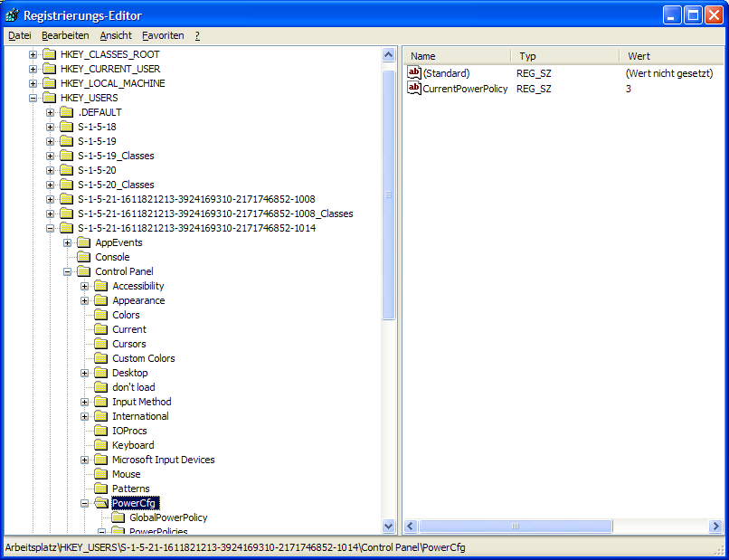The width and height of the screenshot is (729, 560).
Task: Expand the .DEFAULT key
Action: click(51, 112)
